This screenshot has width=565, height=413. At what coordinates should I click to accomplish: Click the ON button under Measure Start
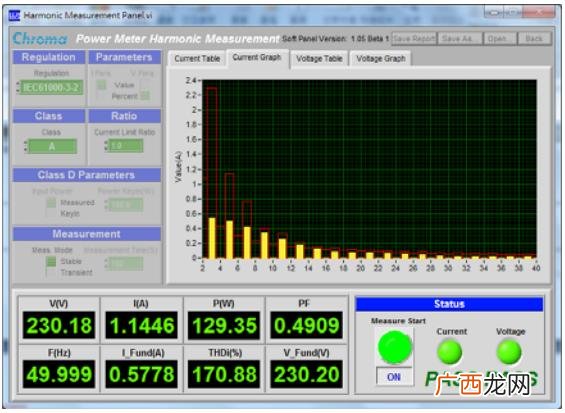coord(394,377)
